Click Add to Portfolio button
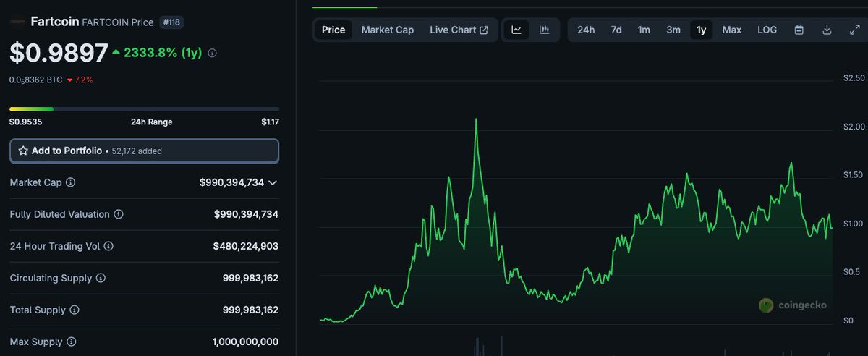This screenshot has height=356, width=868. tap(144, 151)
